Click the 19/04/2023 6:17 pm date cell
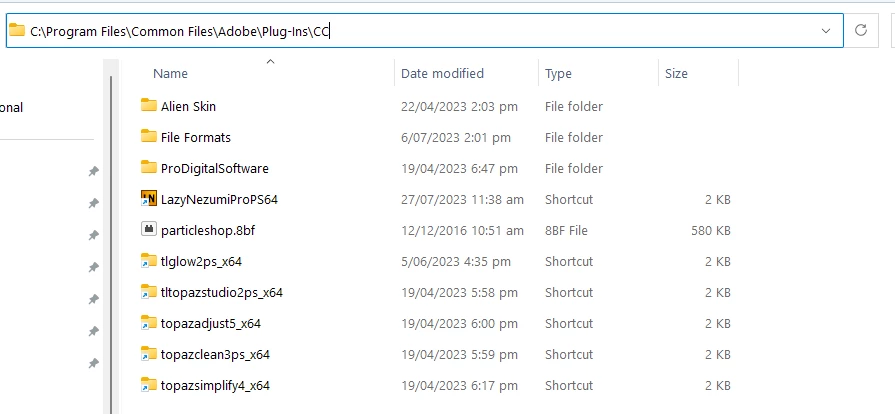The height and width of the screenshot is (414, 895). pyautogui.click(x=459, y=385)
